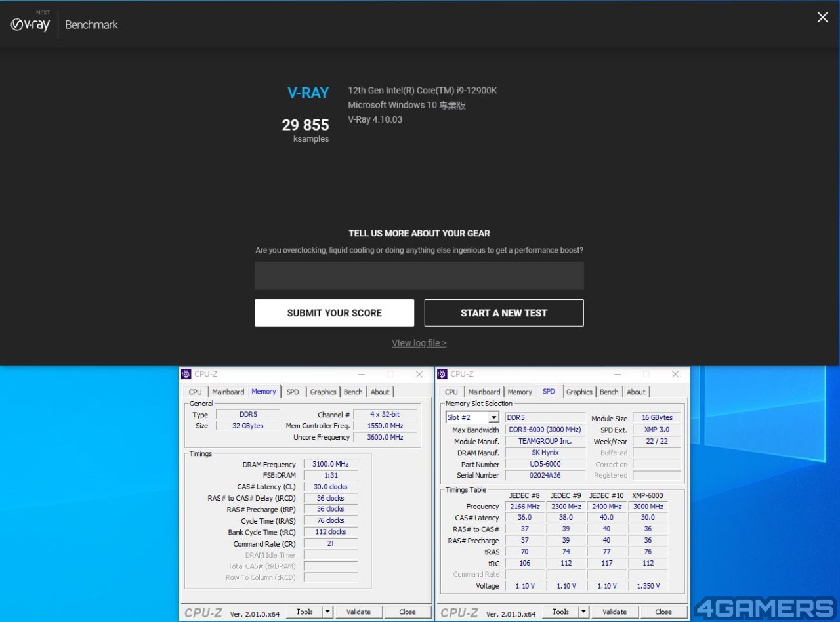Minimize the left CPU-Z window
840x622 pixels.
coord(361,374)
